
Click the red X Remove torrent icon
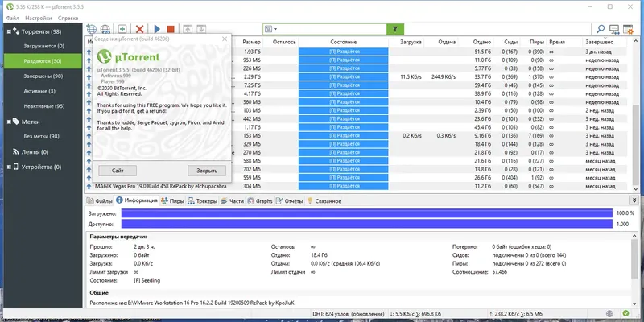[139, 29]
